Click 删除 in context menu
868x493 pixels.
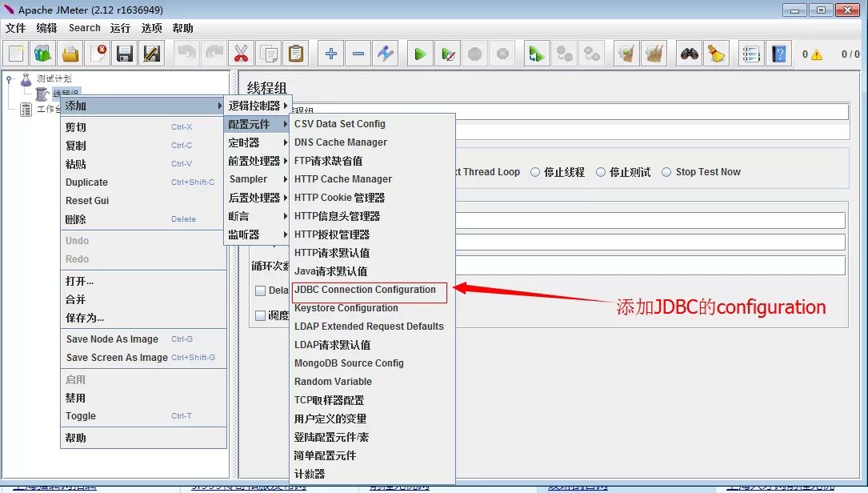coord(143,219)
